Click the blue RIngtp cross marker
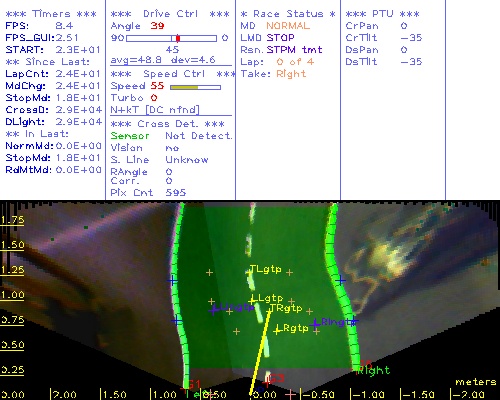500x400 pixels. (x=315, y=323)
